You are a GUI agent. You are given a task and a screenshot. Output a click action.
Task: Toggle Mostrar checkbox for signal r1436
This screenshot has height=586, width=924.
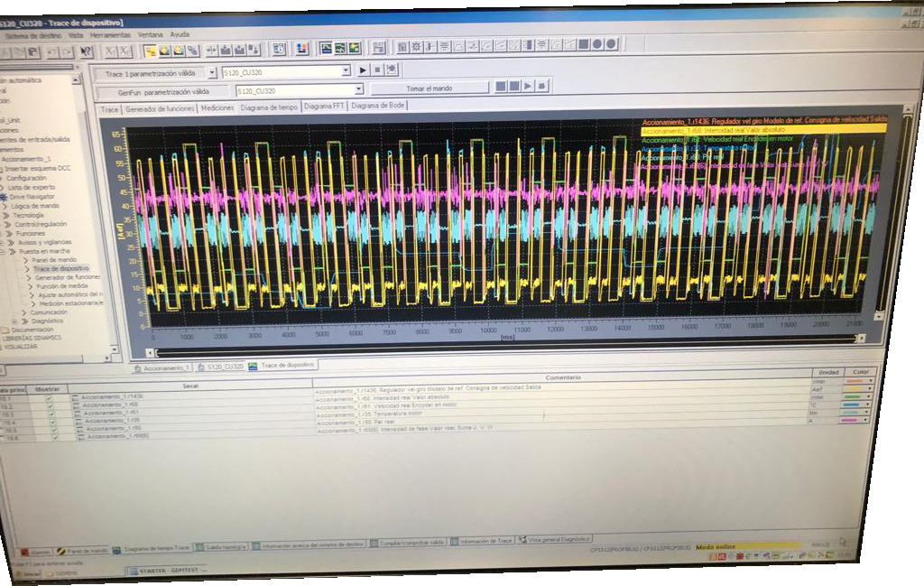click(49, 398)
